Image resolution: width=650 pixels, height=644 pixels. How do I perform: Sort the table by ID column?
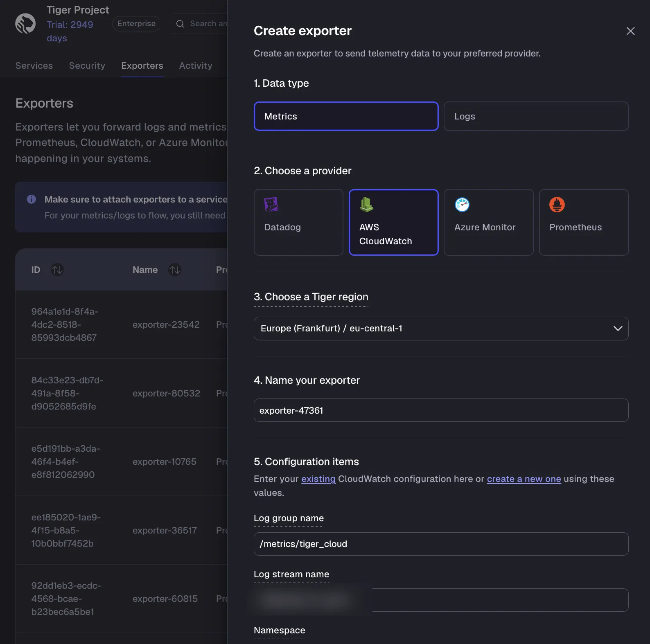coord(57,270)
